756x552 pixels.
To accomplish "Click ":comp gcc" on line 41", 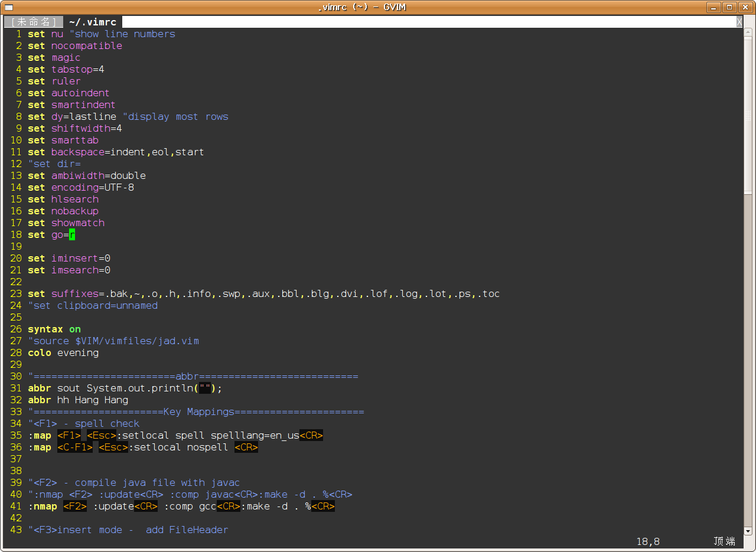I will point(190,507).
